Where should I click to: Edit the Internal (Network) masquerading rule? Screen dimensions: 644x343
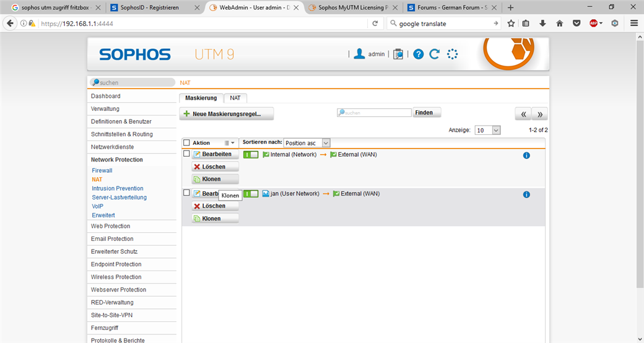click(x=215, y=154)
